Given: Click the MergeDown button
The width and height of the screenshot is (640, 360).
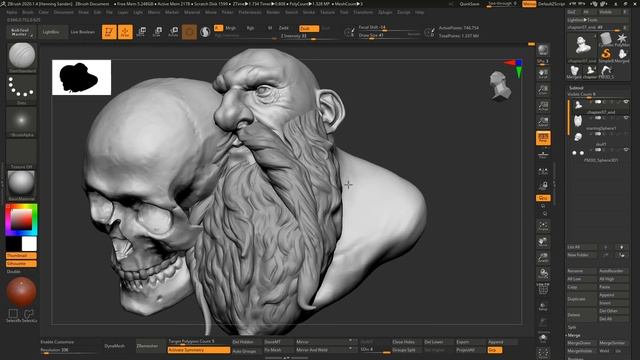Looking at the screenshot, I should (x=582, y=343).
